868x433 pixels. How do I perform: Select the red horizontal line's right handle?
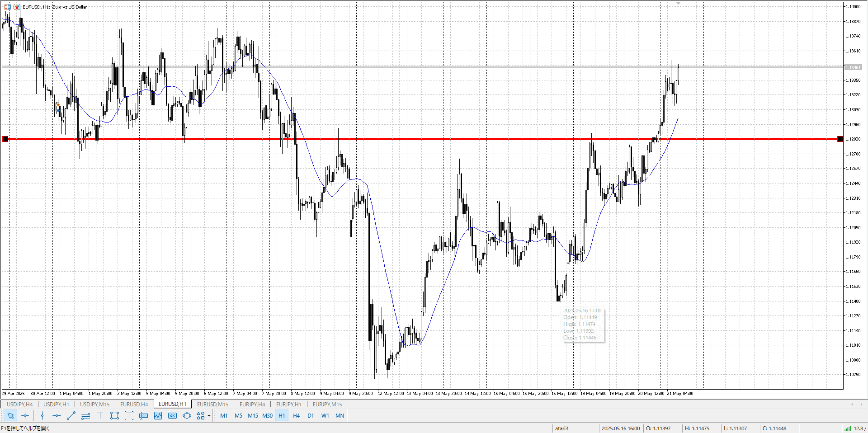pyautogui.click(x=840, y=139)
